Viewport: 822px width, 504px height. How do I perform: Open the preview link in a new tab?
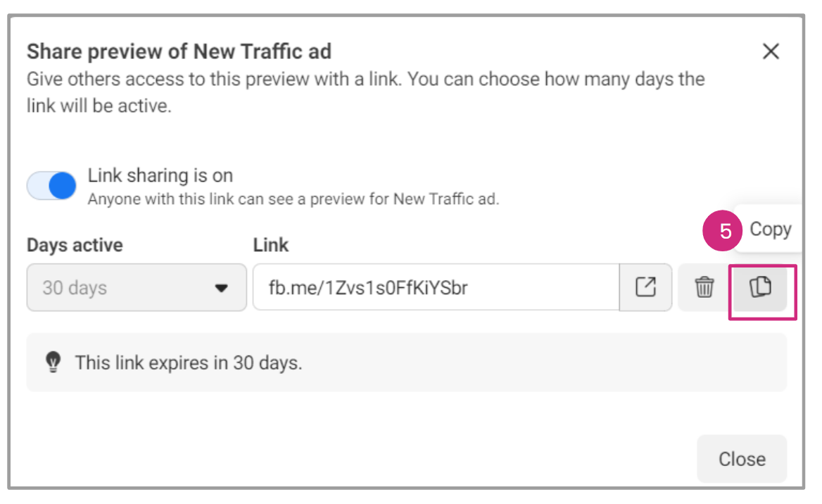[645, 287]
